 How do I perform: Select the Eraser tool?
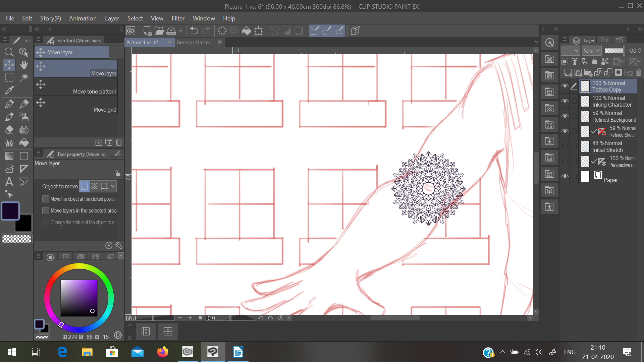tap(9, 130)
